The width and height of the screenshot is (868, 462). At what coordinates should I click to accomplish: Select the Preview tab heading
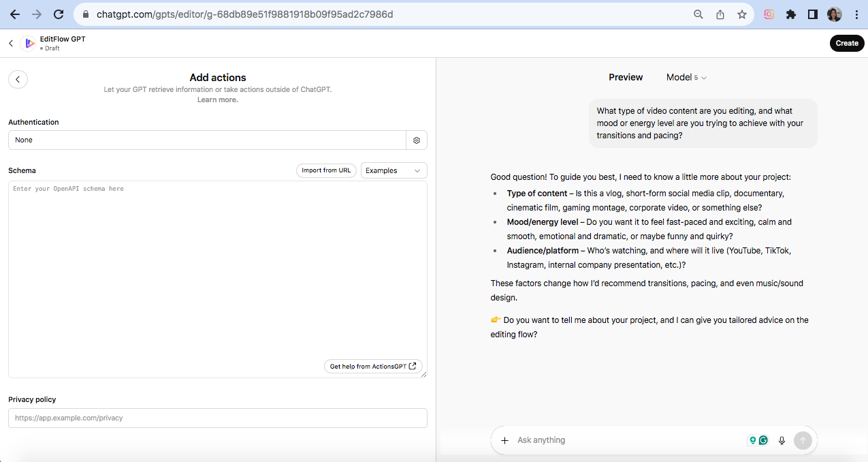click(x=626, y=78)
